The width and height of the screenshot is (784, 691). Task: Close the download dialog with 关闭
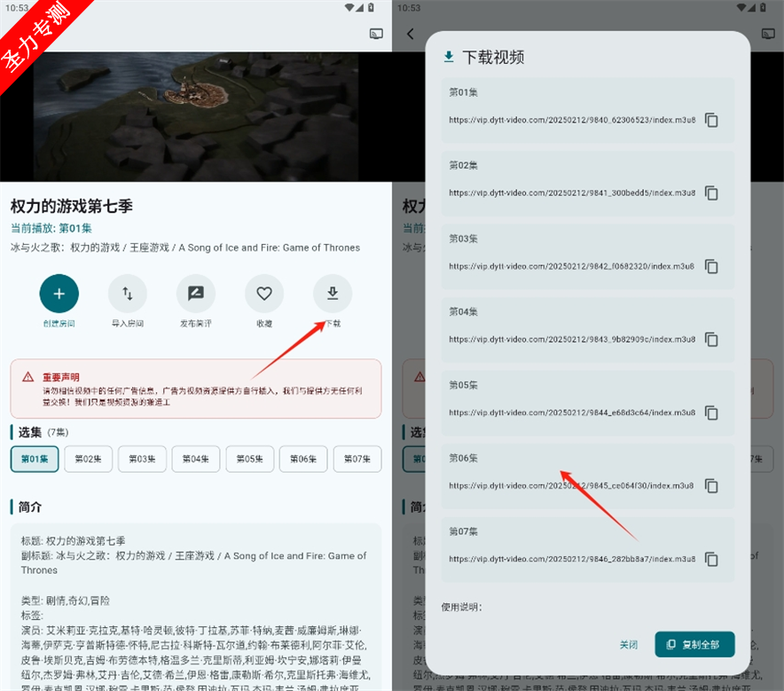pyautogui.click(x=629, y=645)
